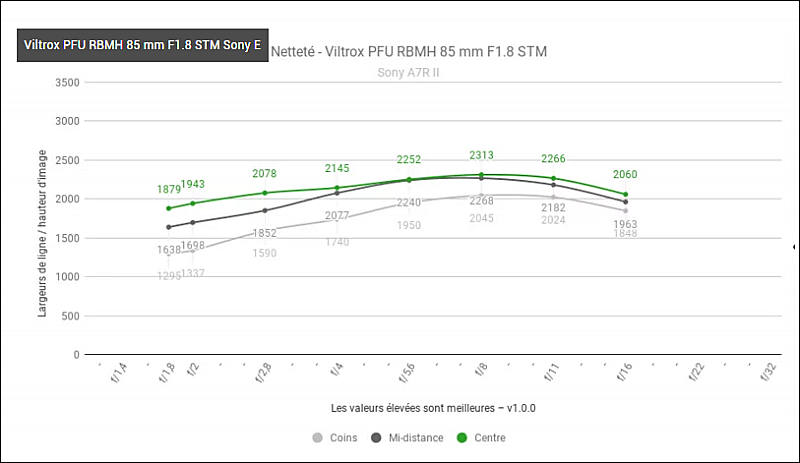Click the f/22 aperture axis label
Image resolution: width=800 pixels, height=463 pixels.
(696, 373)
